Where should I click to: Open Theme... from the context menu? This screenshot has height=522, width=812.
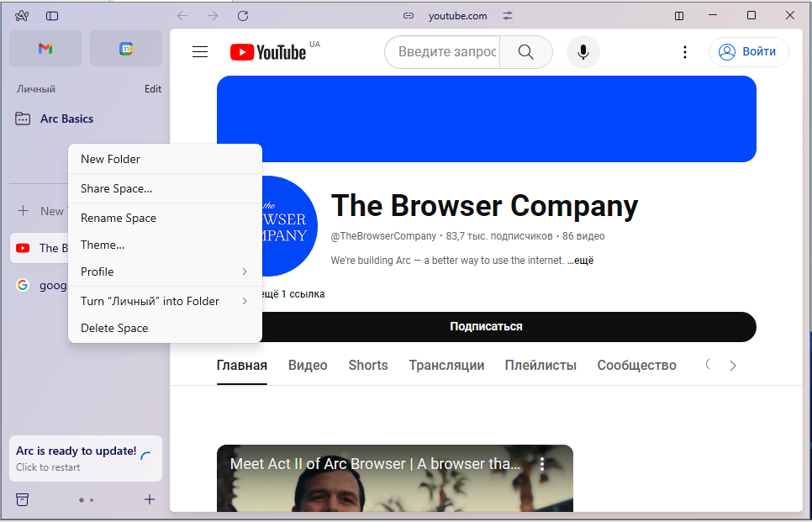click(165, 245)
